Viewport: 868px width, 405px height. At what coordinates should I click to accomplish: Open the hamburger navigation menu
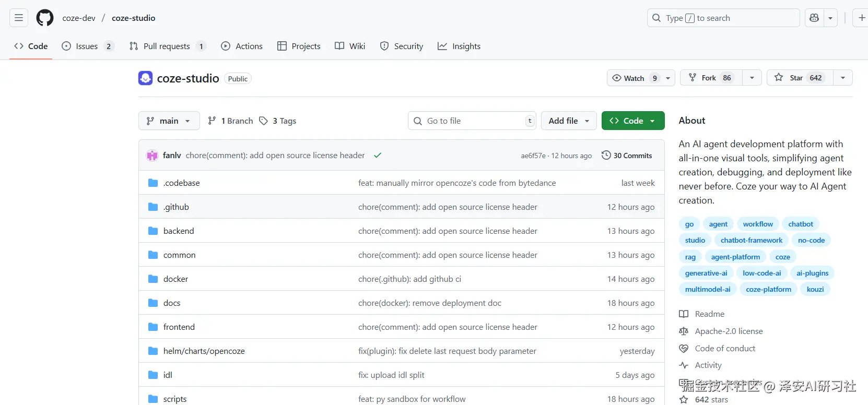tap(19, 18)
